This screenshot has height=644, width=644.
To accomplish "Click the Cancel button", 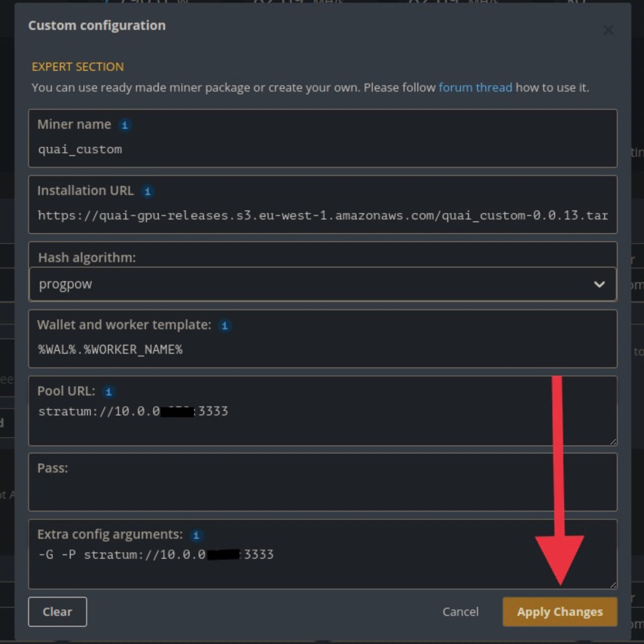I will tap(460, 612).
